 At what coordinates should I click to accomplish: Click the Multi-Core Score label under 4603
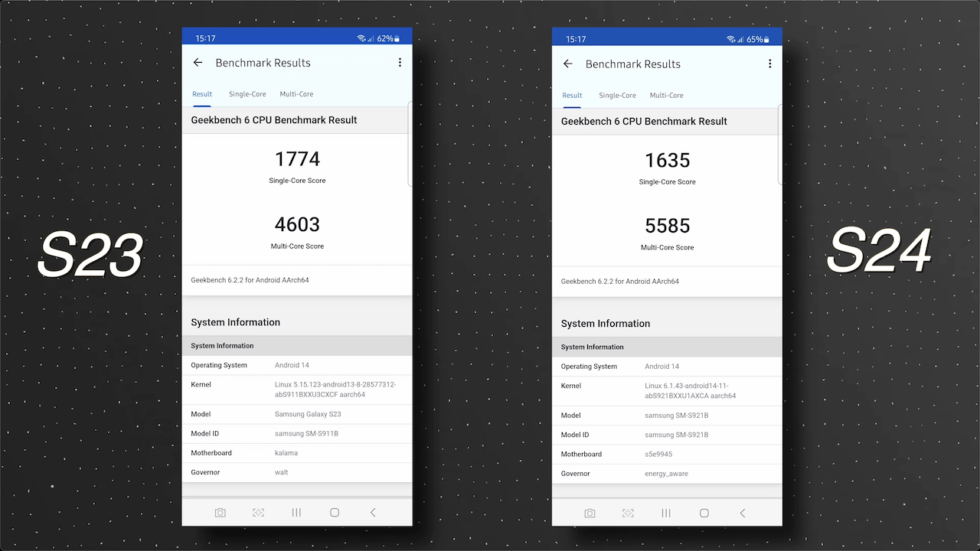[x=297, y=246]
